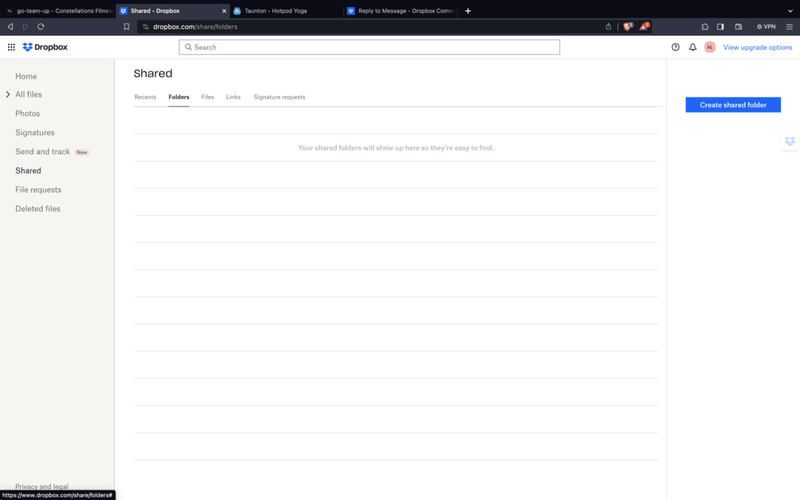Open Brave Shields lion icon

628,26
